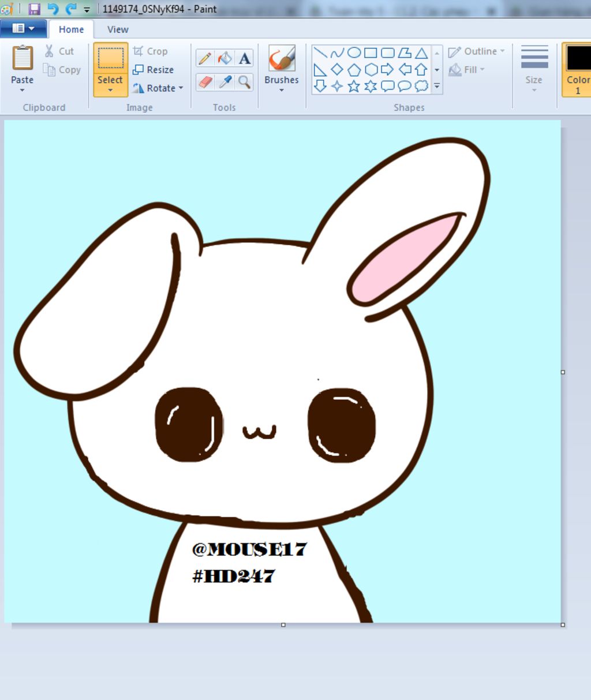Click the canvas bottom-right resize handle
The height and width of the screenshot is (700, 591).
(x=563, y=625)
